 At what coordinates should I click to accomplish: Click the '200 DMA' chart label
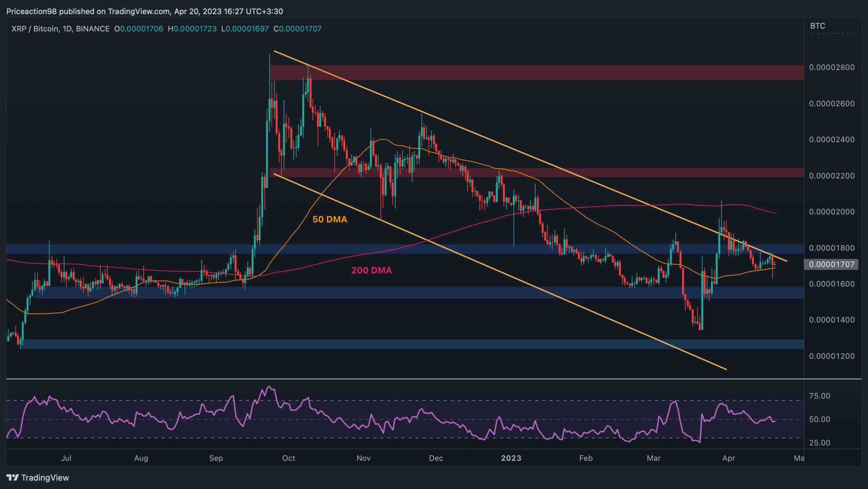point(371,270)
